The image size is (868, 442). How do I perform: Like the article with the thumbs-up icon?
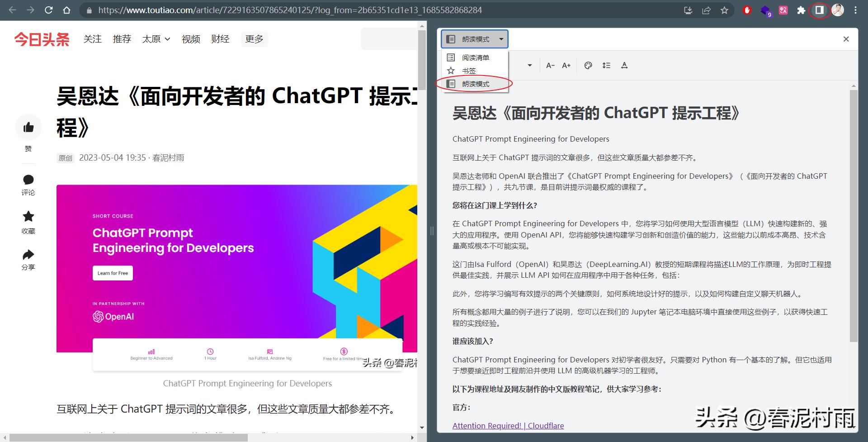tap(28, 127)
